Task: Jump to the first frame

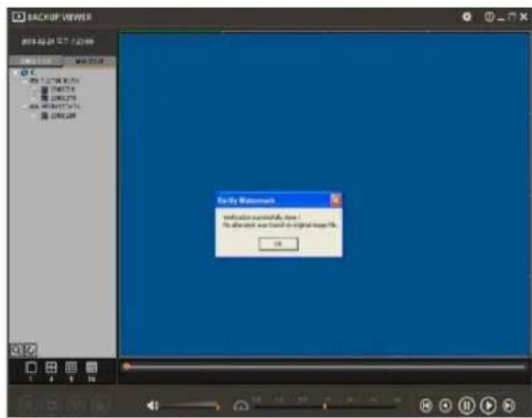Action: click(x=426, y=406)
